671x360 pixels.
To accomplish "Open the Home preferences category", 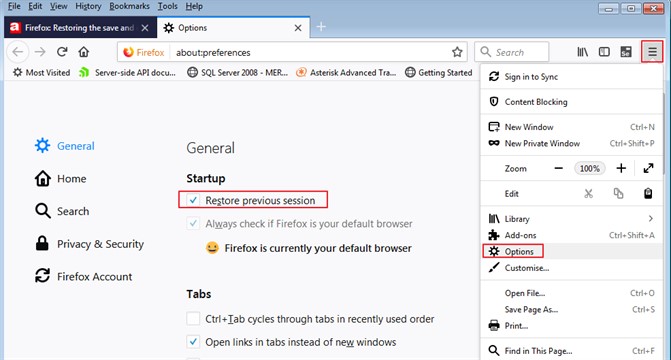I will [60, 179].
